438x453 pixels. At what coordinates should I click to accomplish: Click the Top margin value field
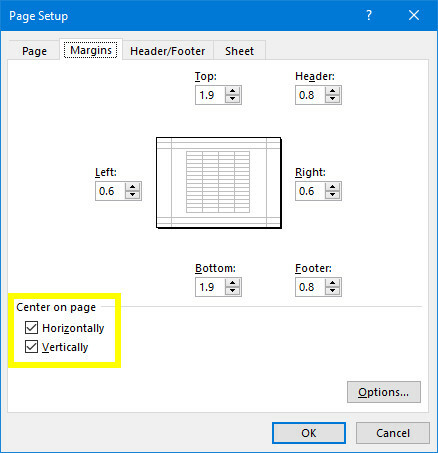tap(211, 95)
